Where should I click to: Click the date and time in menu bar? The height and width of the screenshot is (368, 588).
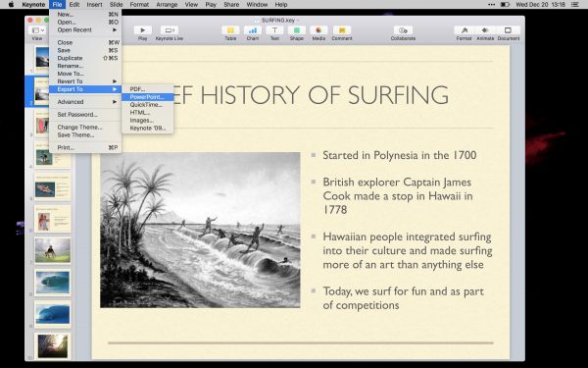[x=540, y=5]
